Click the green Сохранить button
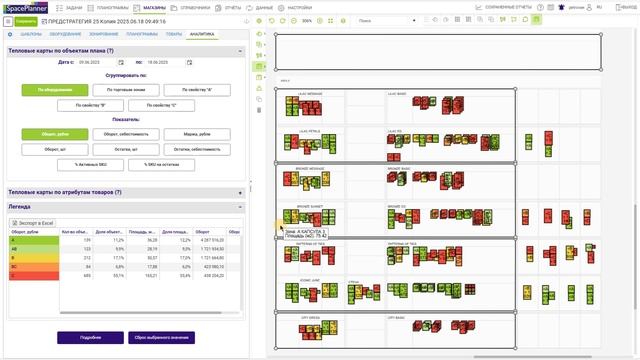The height and width of the screenshot is (360, 640). pyautogui.click(x=26, y=22)
